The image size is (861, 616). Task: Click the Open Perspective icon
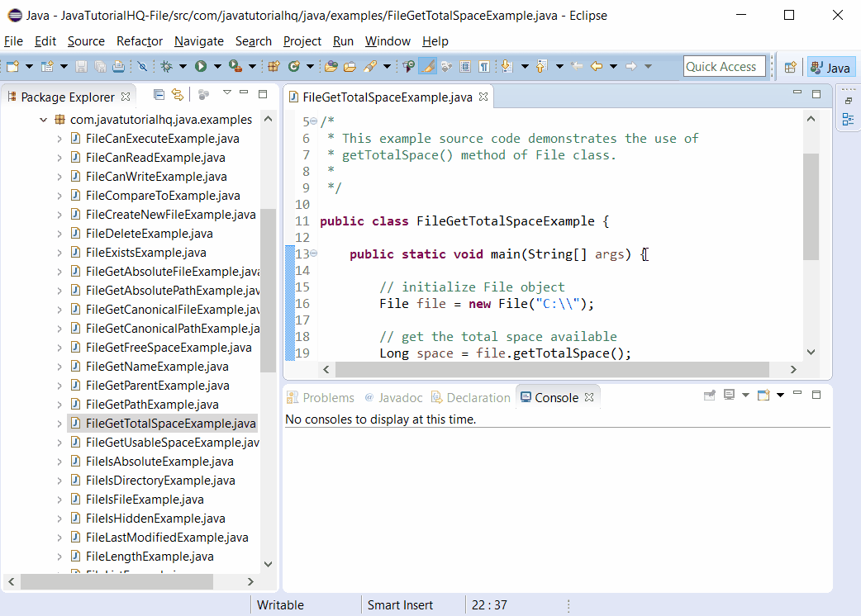tap(790, 67)
